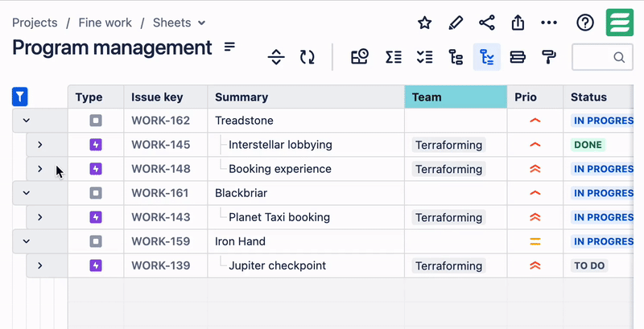This screenshot has width=644, height=329.
Task: Open the Fine work breadcrumb
Action: click(105, 23)
